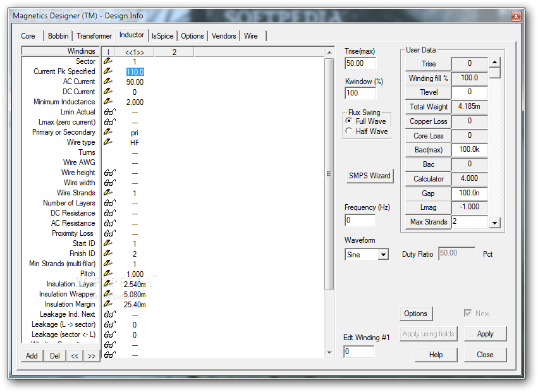Click the pencil icon for Wire Strands
Screen dimensions: 538x392
pyautogui.click(x=108, y=193)
